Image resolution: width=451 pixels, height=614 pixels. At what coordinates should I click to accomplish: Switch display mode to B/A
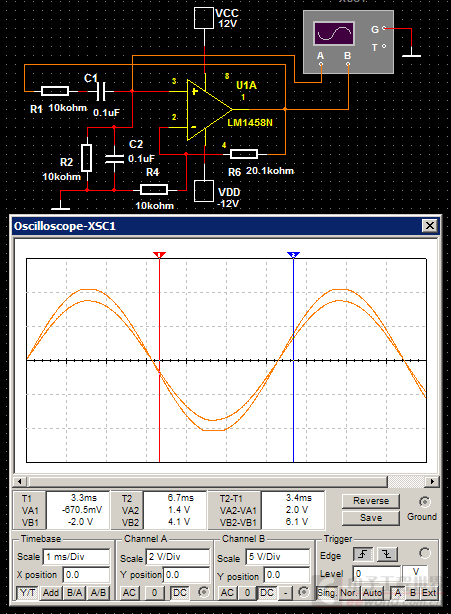click(x=74, y=593)
